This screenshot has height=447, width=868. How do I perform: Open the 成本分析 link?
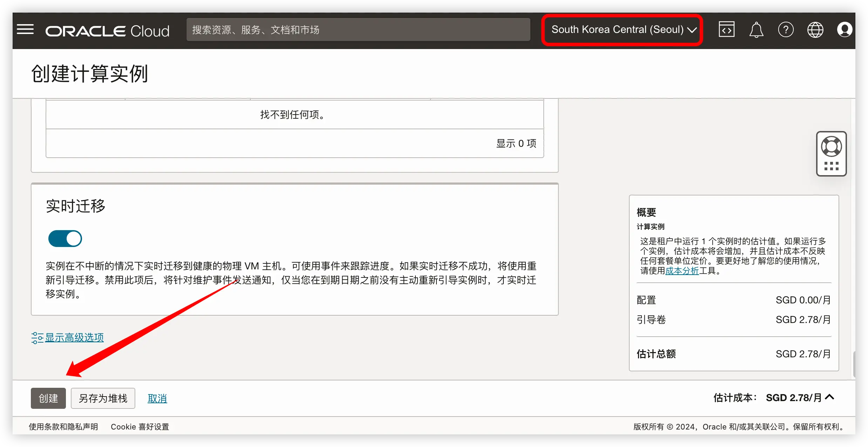click(x=682, y=271)
